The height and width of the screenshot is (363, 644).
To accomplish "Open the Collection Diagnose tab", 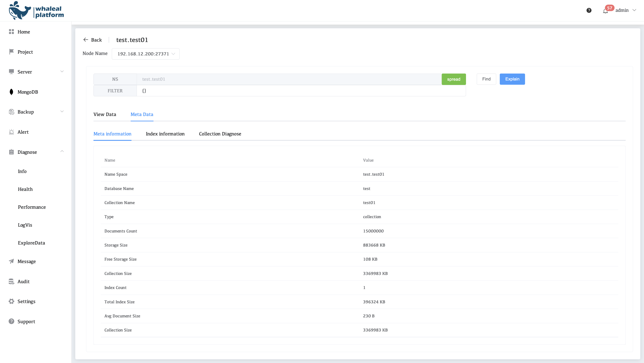I will (x=220, y=134).
